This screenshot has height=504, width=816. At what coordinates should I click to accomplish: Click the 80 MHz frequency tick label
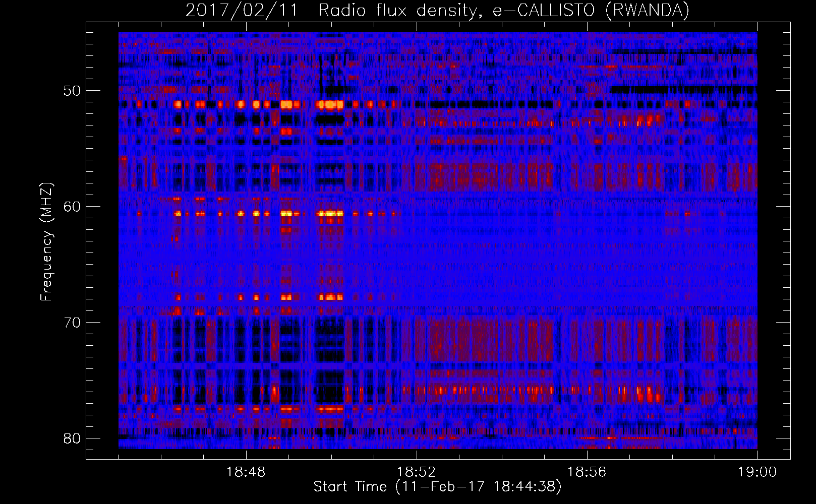(72, 438)
